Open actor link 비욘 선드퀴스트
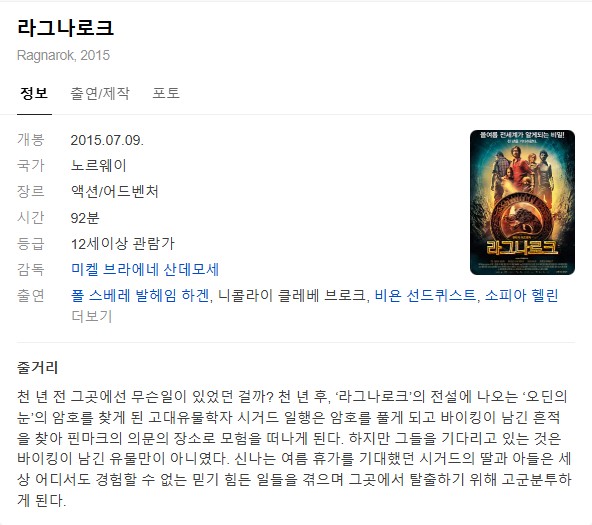Screen dimensions: 592x525 point(425,296)
